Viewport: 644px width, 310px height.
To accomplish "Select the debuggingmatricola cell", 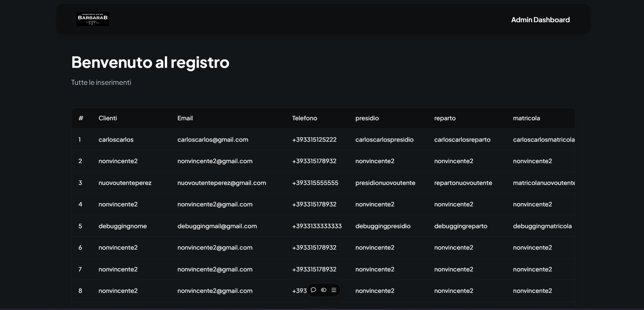I will tap(542, 226).
